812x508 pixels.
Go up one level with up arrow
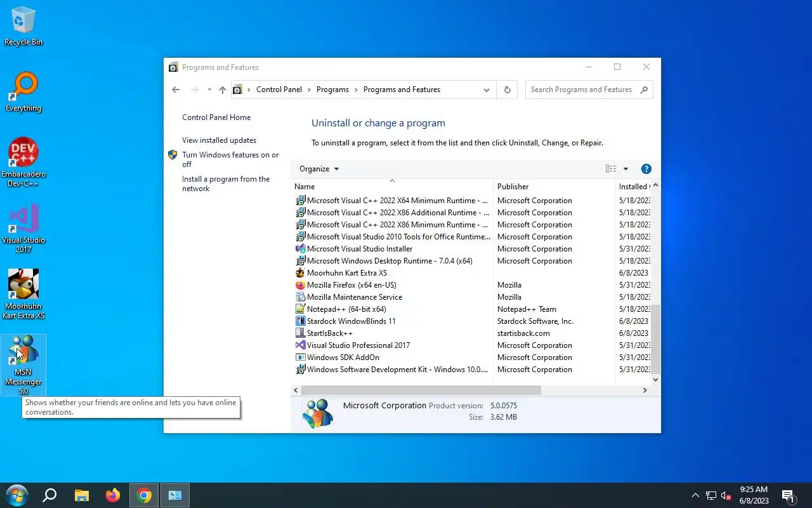[x=222, y=90]
